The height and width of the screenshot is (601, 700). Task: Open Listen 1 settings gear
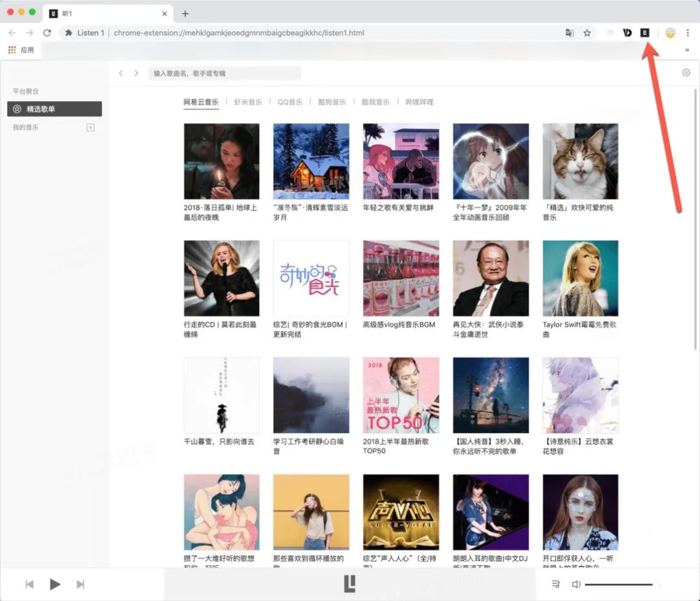[686, 73]
